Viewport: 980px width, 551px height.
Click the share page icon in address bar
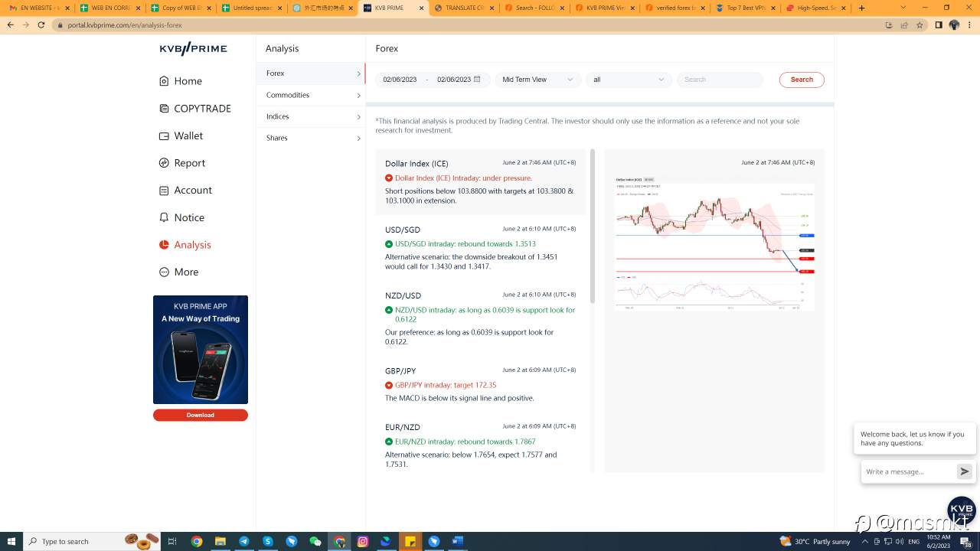[904, 24]
